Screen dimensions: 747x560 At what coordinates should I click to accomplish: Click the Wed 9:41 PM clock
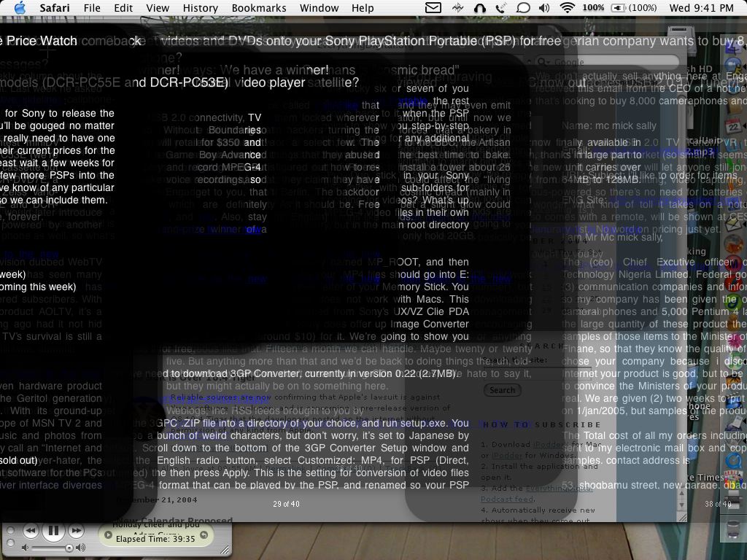click(x=701, y=8)
